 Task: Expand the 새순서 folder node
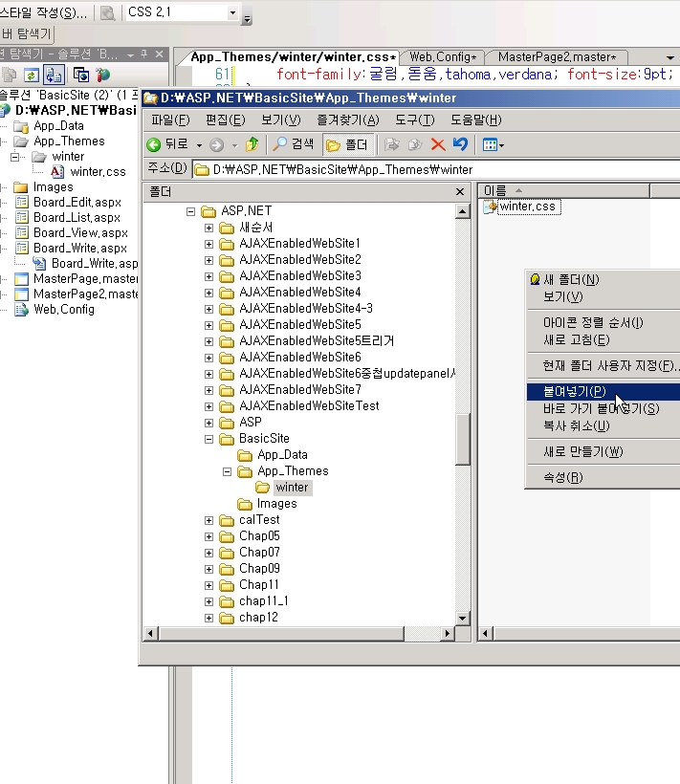(x=209, y=228)
